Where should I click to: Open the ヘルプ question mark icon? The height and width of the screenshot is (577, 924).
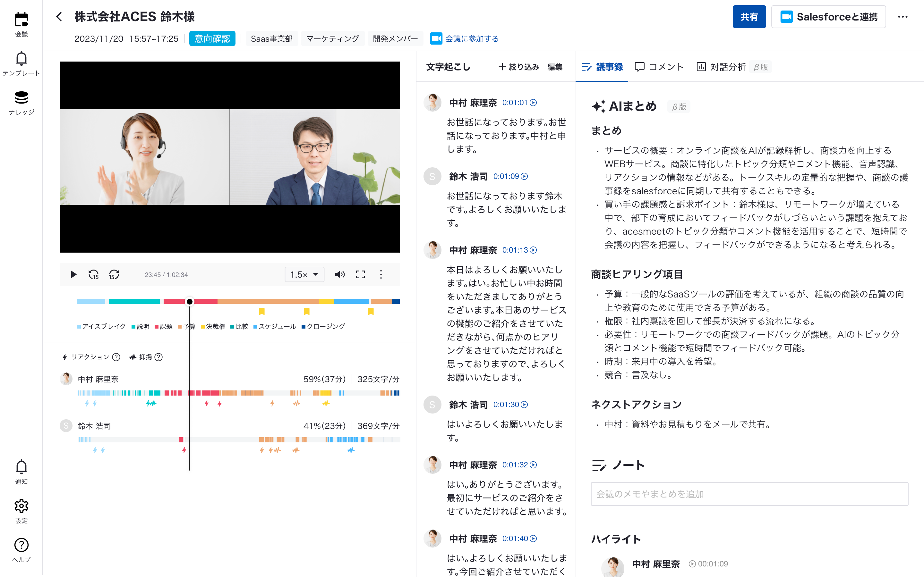click(21, 545)
